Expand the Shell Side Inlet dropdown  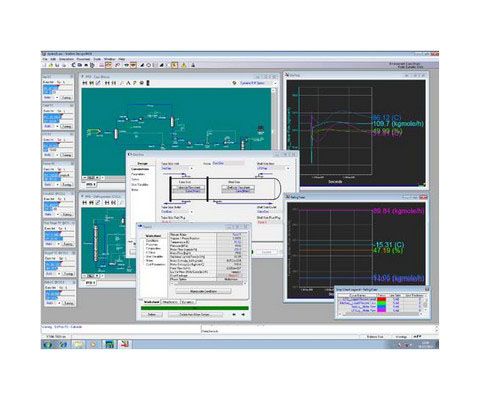point(288,169)
